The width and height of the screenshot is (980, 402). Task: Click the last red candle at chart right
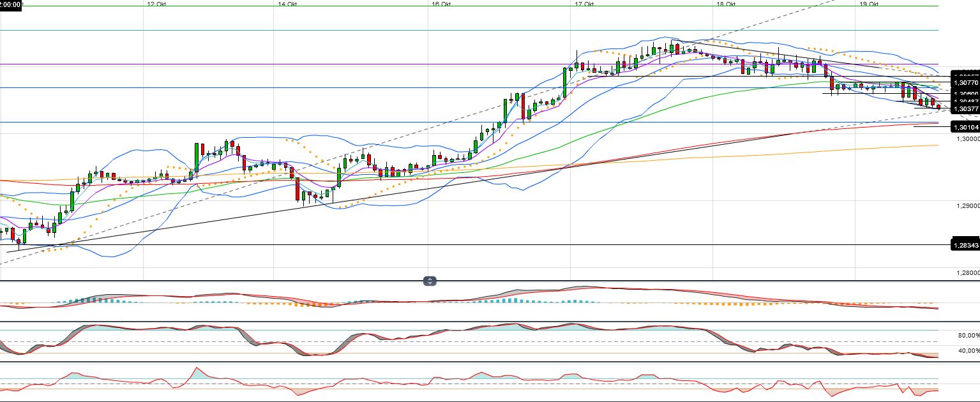[x=939, y=107]
